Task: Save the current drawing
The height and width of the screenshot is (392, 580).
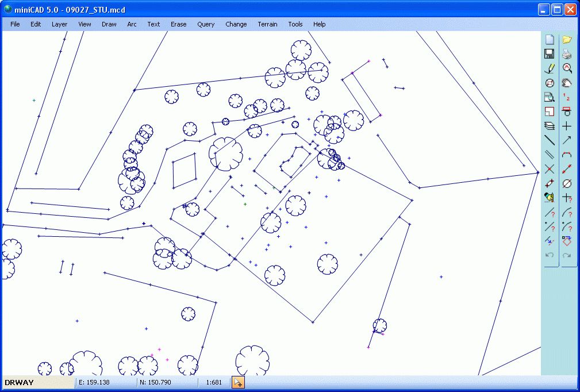Action: click(x=550, y=53)
